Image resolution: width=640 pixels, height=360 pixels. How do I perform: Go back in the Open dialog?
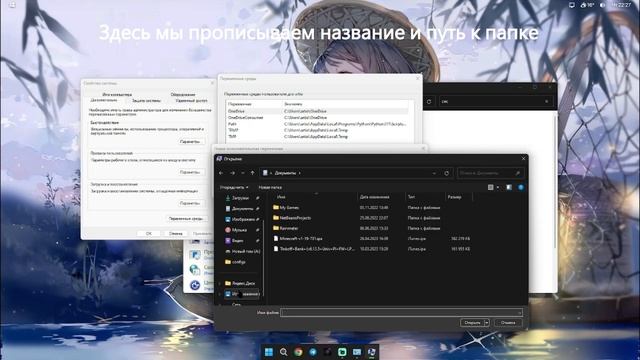(x=221, y=173)
